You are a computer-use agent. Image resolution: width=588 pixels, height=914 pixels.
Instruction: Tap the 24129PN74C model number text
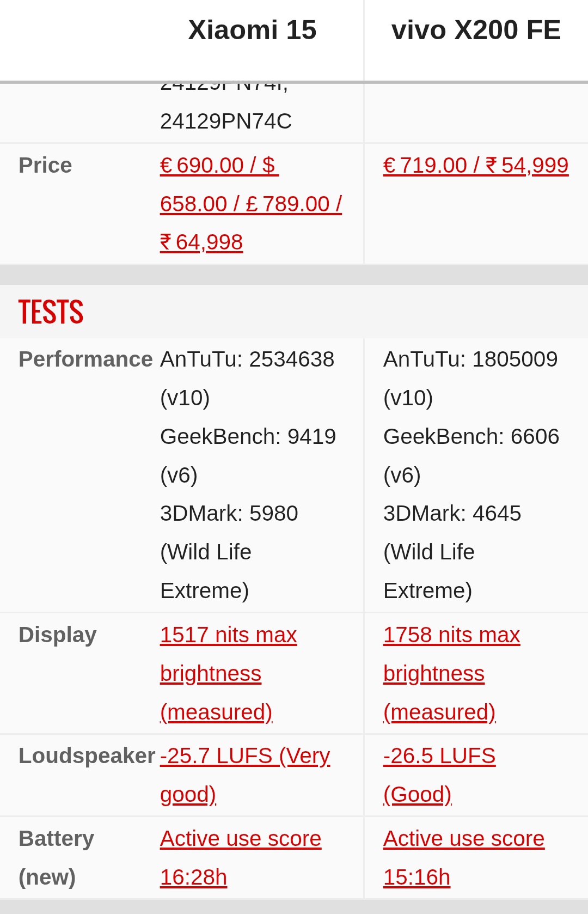click(226, 121)
